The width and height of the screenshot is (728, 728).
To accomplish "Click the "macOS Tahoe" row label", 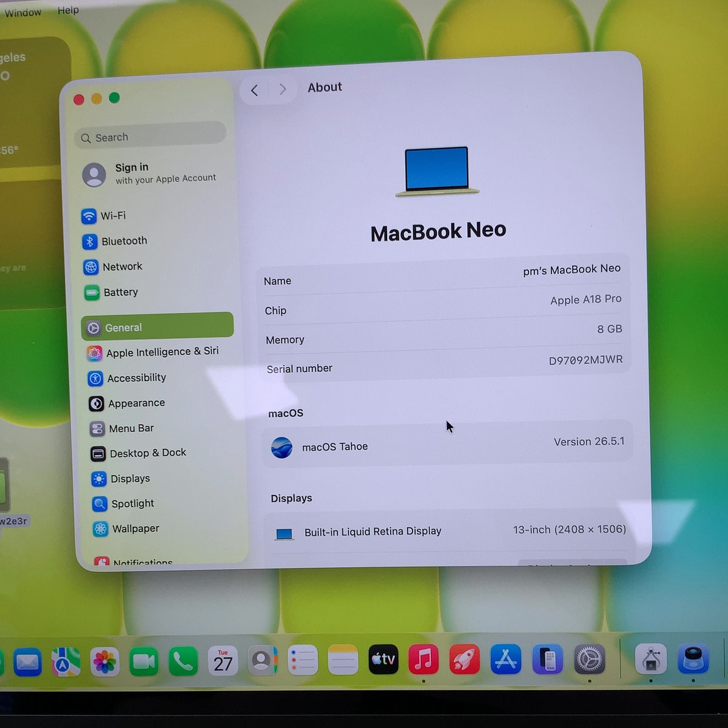I will [x=335, y=447].
